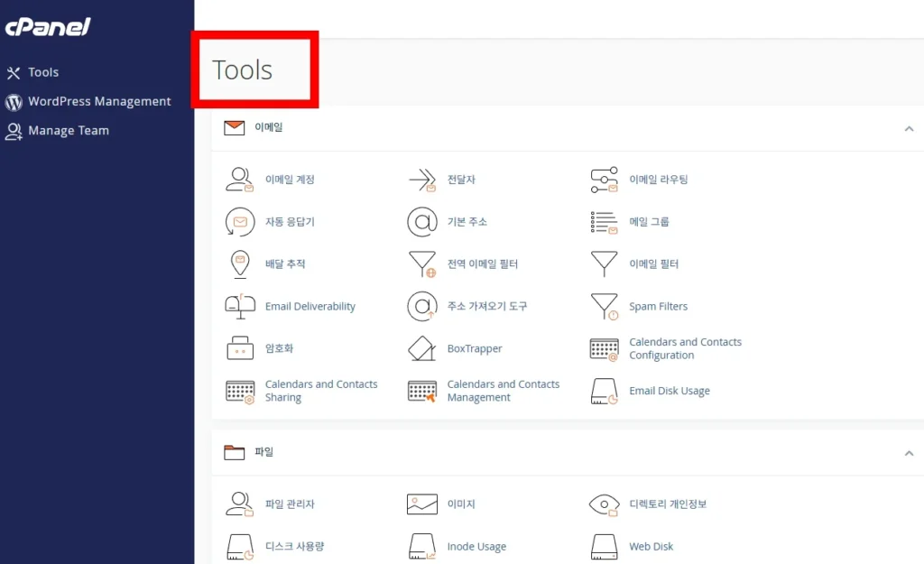The height and width of the screenshot is (564, 924).
Task: Click the Email Disk Usage link
Action: 670,391
